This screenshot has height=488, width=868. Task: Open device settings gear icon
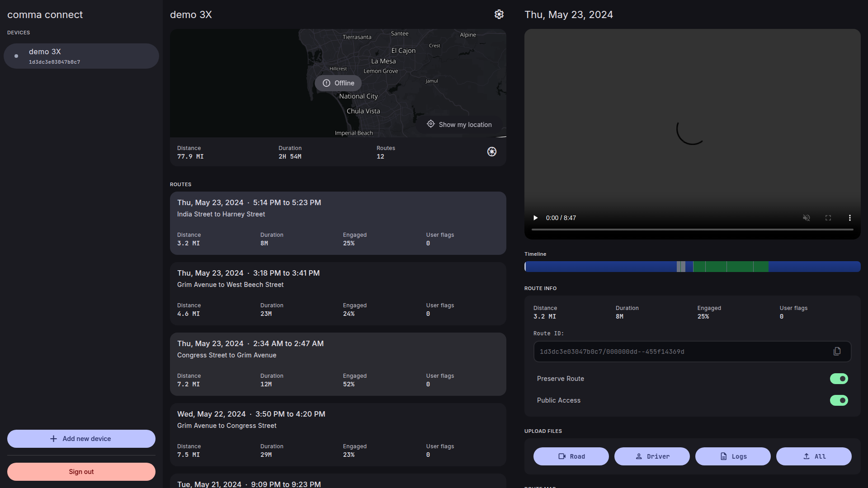499,14
